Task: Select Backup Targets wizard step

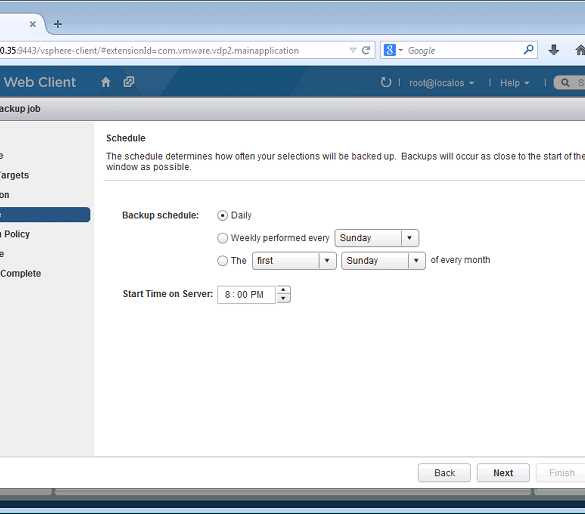Action: point(14,175)
